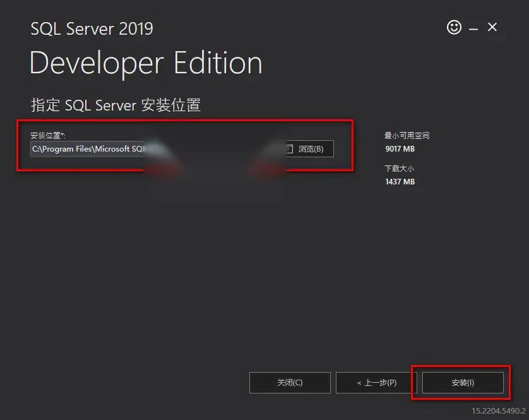Click the left arrow on 上一步(P)
The width and height of the screenshot is (529, 420).
pos(359,383)
